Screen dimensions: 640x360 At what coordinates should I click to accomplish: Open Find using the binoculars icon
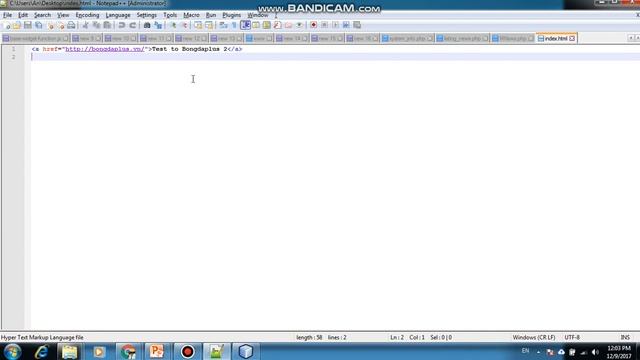click(x=147, y=25)
